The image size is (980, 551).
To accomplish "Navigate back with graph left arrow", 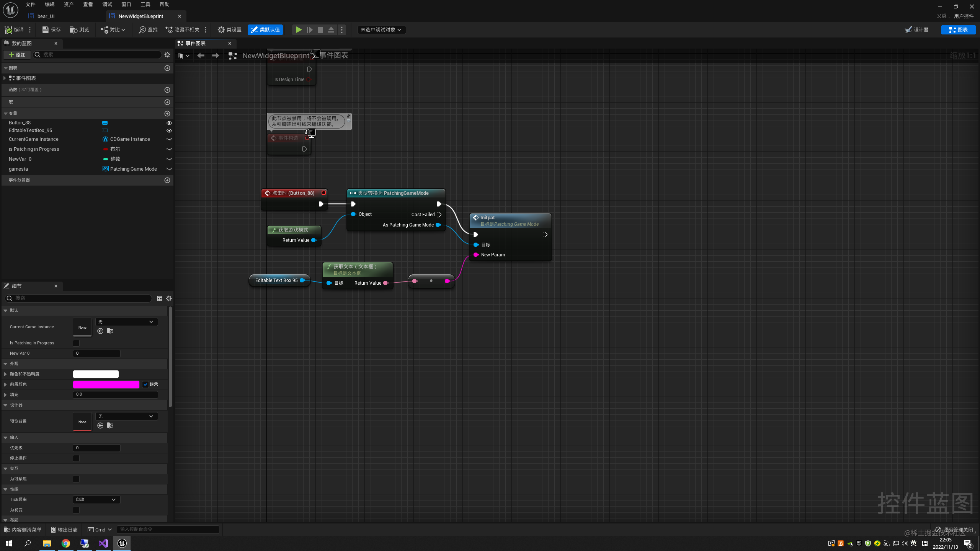I will [x=201, y=55].
